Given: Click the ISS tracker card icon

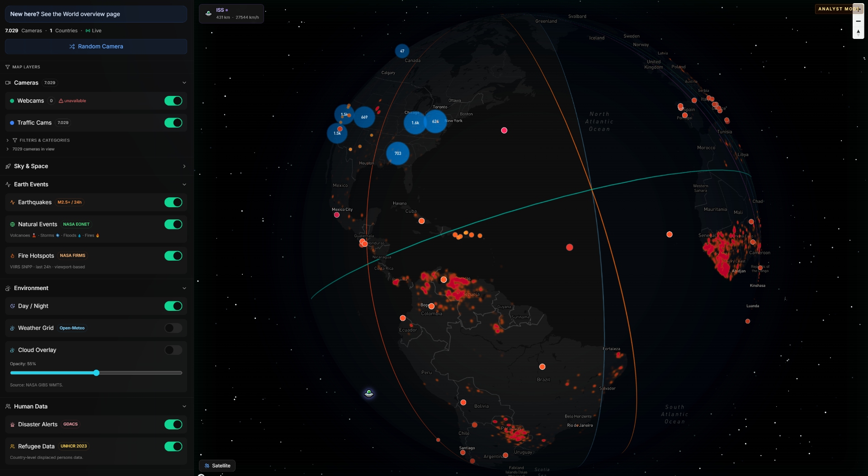Looking at the screenshot, I should tap(208, 14).
